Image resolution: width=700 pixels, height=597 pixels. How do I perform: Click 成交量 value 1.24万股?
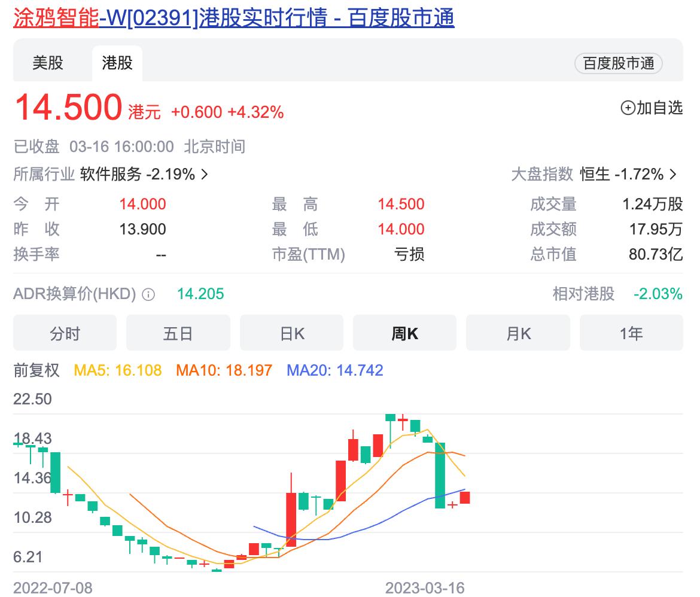[653, 204]
